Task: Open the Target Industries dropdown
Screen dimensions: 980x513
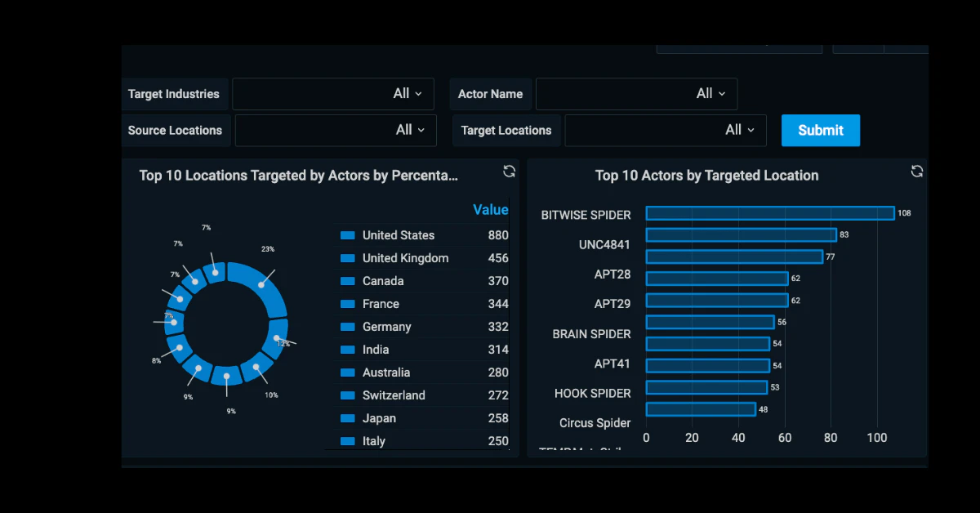Action: coord(333,94)
